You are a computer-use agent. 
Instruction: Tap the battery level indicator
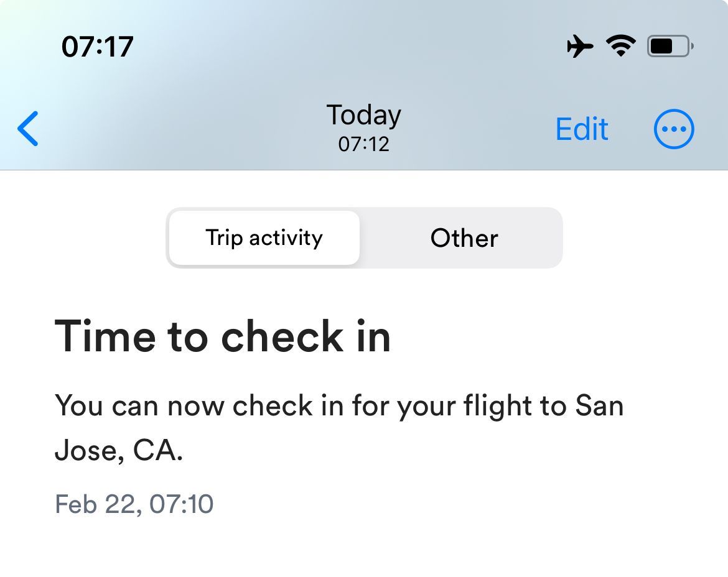(x=670, y=46)
